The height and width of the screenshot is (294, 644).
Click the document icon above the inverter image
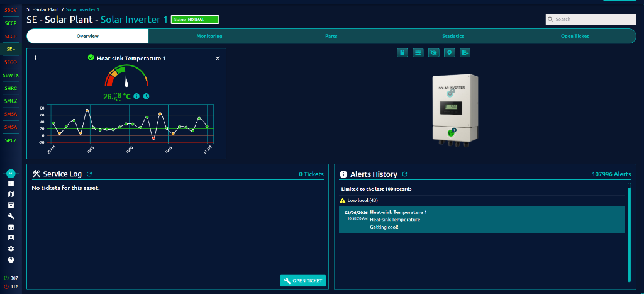[402, 53]
